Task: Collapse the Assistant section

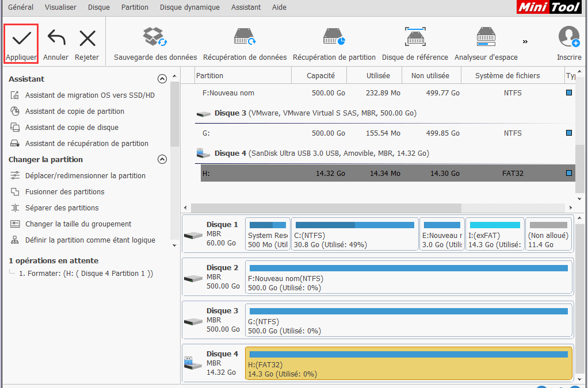Action: click(162, 79)
